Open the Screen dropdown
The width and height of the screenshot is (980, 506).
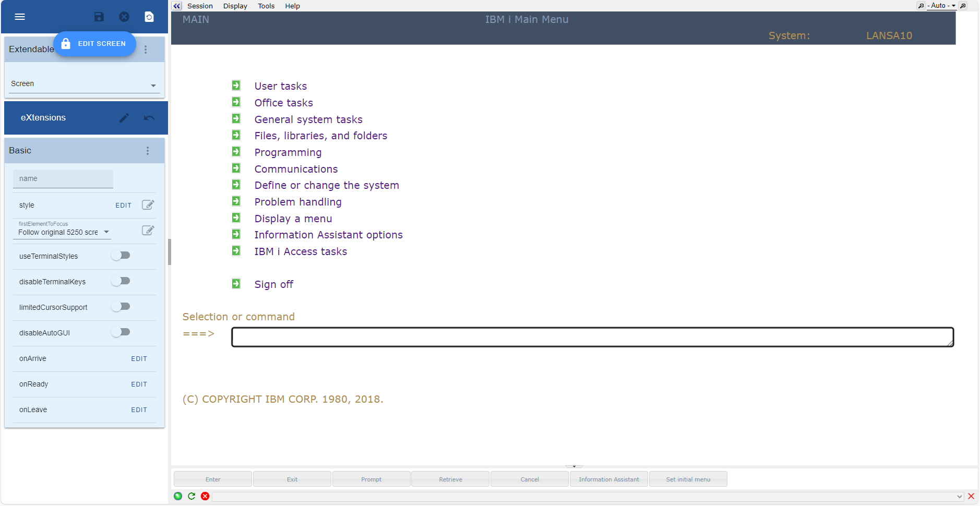[x=83, y=84]
